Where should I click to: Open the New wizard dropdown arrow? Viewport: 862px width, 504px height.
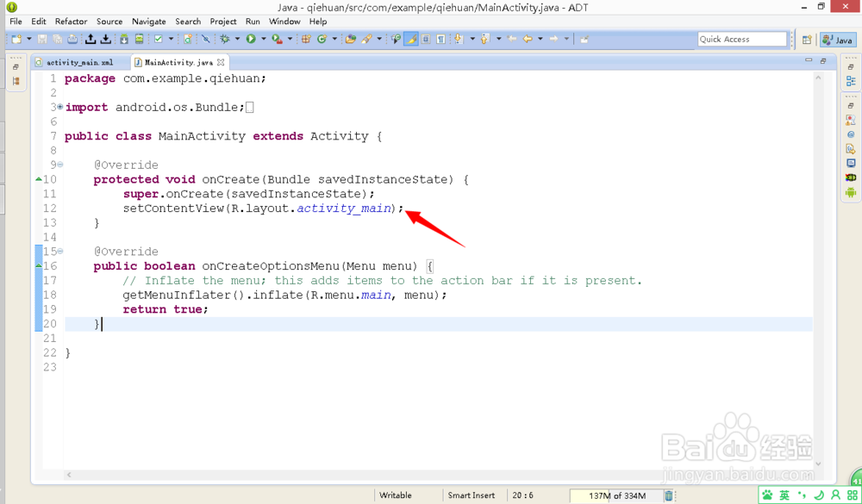(x=28, y=39)
